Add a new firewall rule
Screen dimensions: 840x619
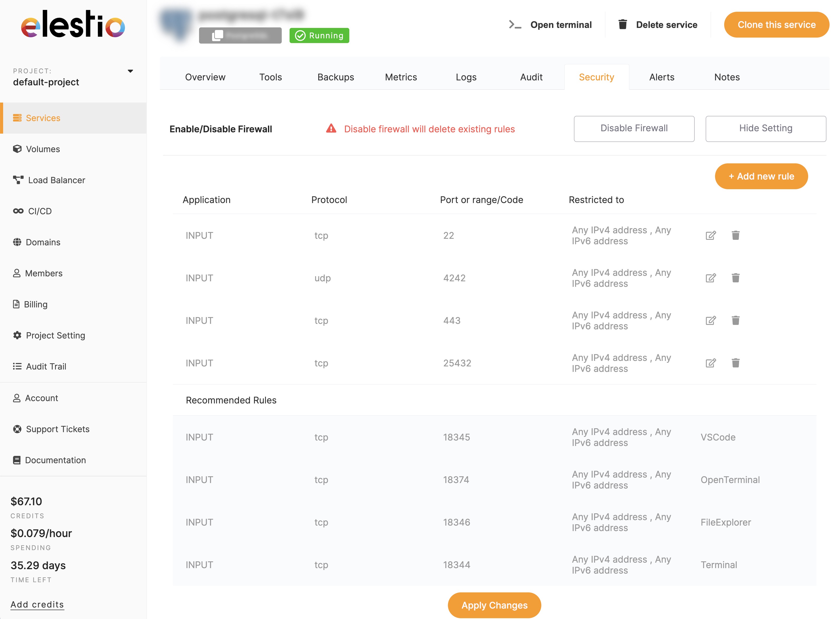click(x=761, y=176)
